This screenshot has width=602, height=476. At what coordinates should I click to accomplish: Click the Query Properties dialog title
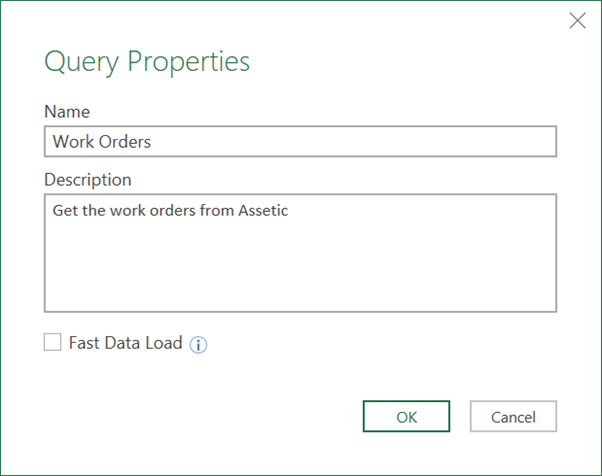click(147, 61)
